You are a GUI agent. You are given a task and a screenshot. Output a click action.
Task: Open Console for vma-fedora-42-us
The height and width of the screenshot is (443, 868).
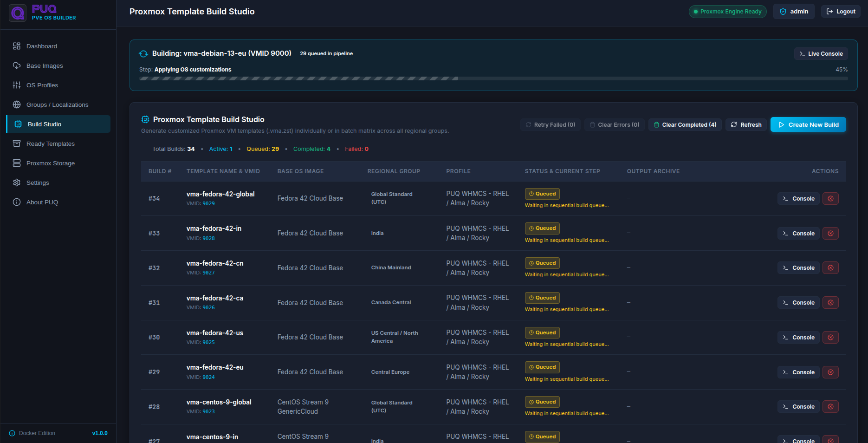click(798, 338)
